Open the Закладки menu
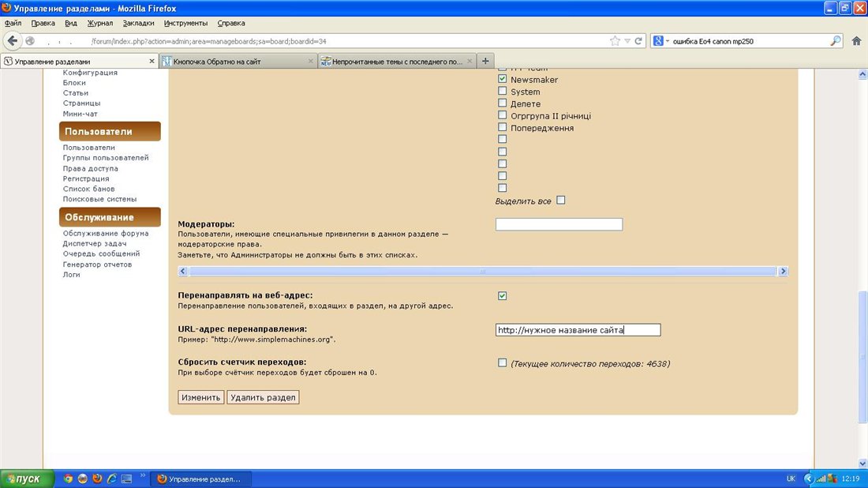This screenshot has width=868, height=488. pyautogui.click(x=138, y=23)
